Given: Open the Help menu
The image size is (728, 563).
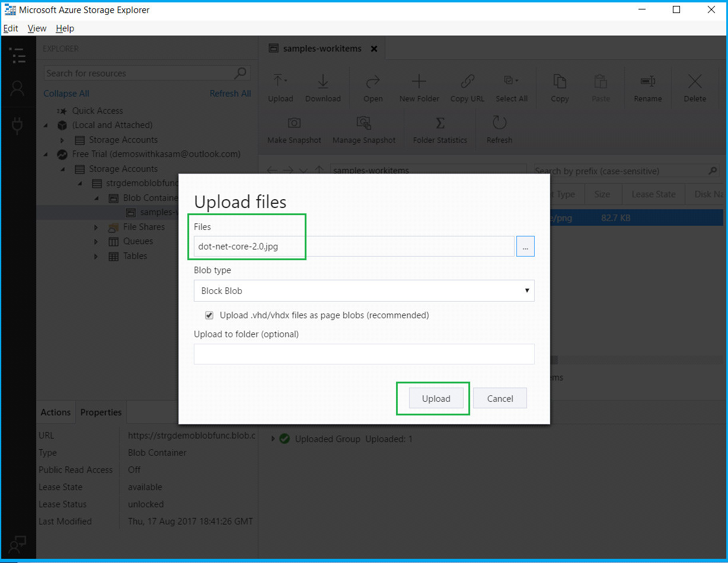Looking at the screenshot, I should (x=65, y=28).
